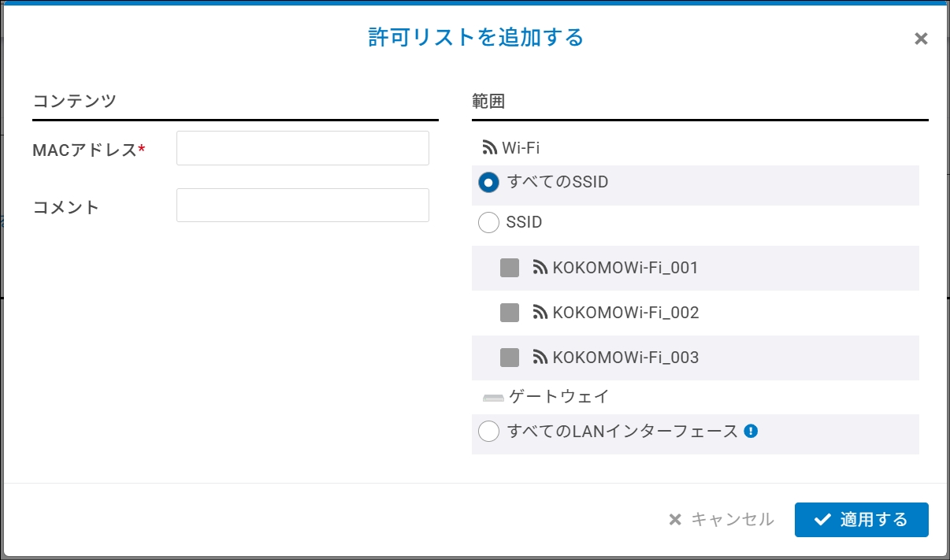Click the 範囲 section heading
This screenshot has width=950, height=560.
pyautogui.click(x=488, y=101)
